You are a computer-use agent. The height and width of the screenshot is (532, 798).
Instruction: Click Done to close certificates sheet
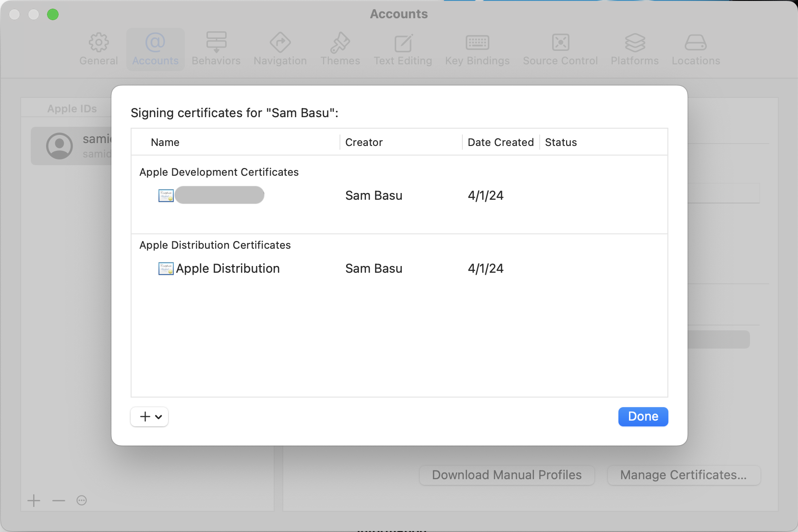point(643,417)
